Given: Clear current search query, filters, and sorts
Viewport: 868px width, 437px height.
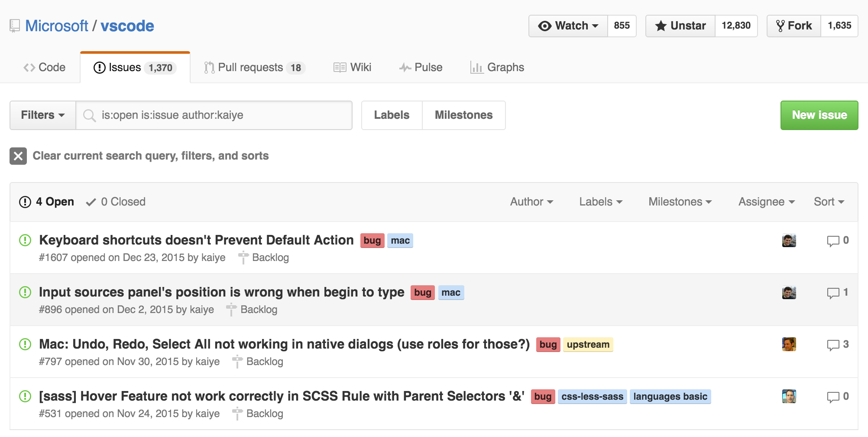Looking at the screenshot, I should (x=151, y=156).
